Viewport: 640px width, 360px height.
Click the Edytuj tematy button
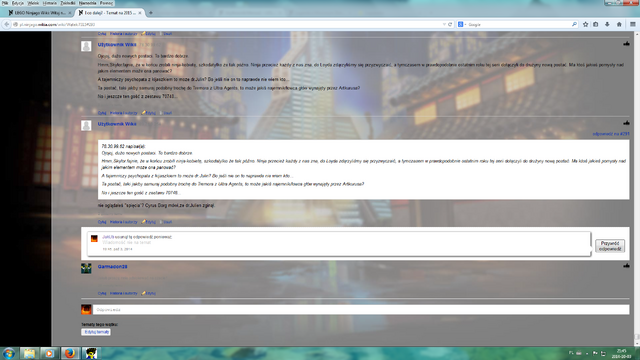96,332
